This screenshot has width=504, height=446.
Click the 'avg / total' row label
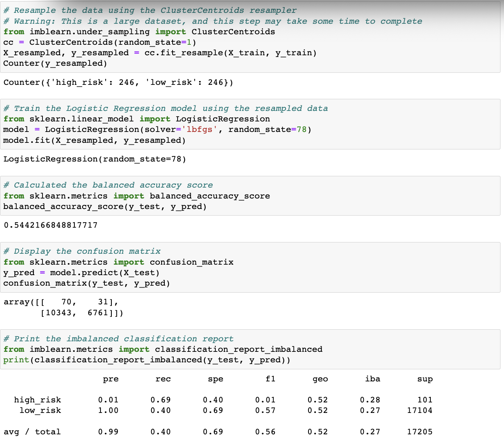pos(32,432)
